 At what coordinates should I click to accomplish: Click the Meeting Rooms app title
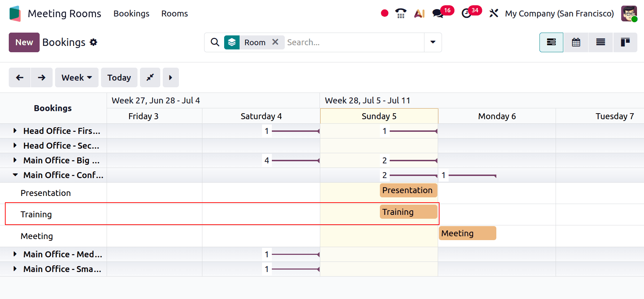[65, 14]
